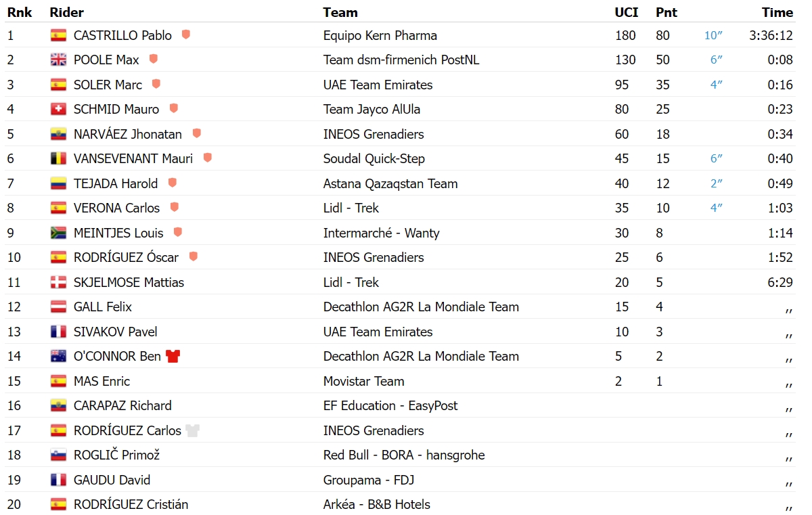This screenshot has height=515, width=812.
Task: Click the Rider column header
Action: [x=67, y=12]
